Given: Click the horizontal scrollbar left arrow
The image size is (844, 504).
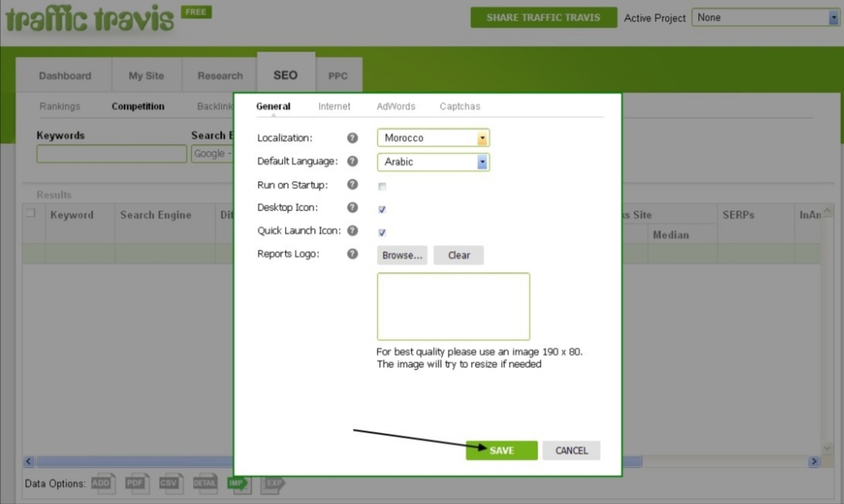Looking at the screenshot, I should coord(29,461).
